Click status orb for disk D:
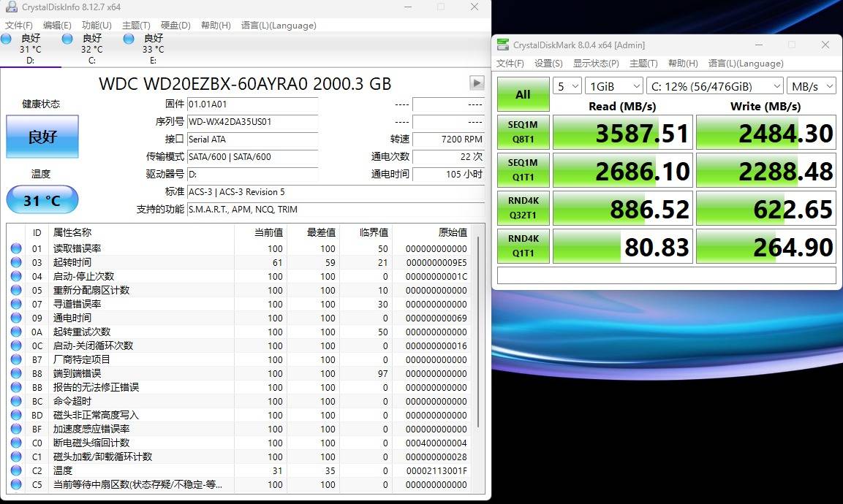The image size is (843, 504). click(7, 39)
